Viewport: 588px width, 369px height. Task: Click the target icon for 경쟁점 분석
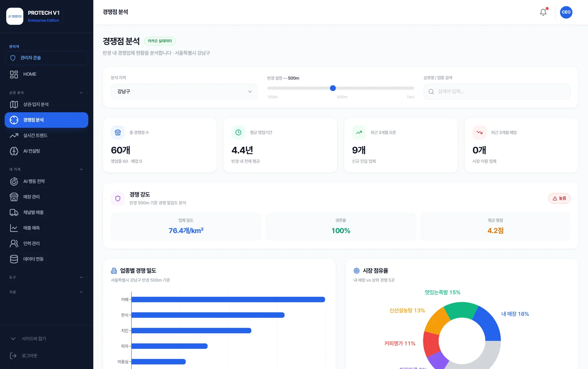tap(14, 120)
